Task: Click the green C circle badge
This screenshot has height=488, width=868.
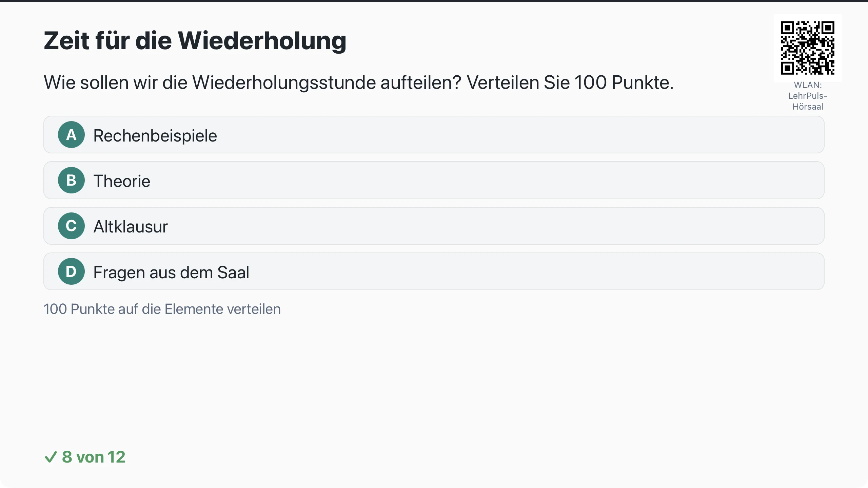Action: tap(71, 226)
